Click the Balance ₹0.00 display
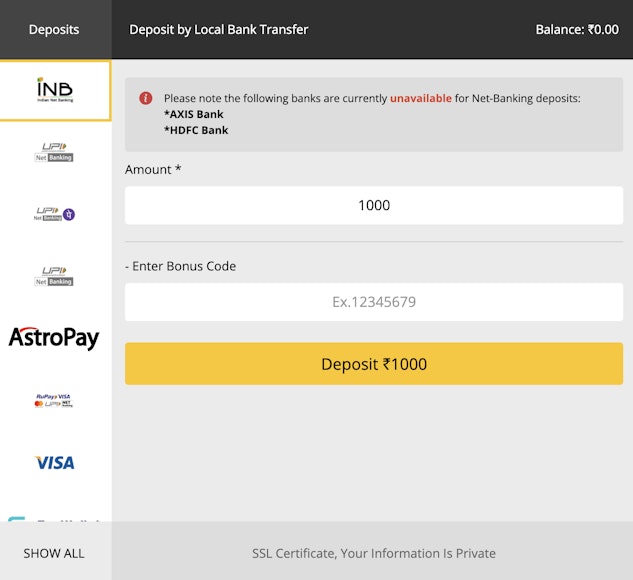The image size is (633, 580). click(x=576, y=30)
